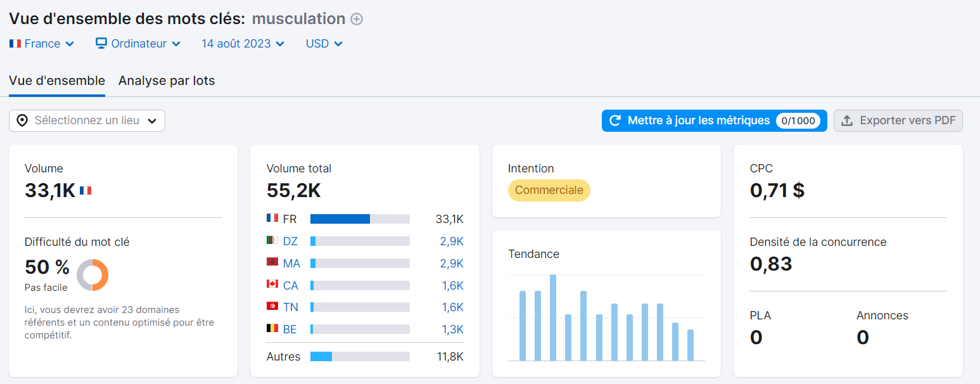This screenshot has width=980, height=384.
Task: Click the Commerciale intention badge
Action: tap(549, 190)
